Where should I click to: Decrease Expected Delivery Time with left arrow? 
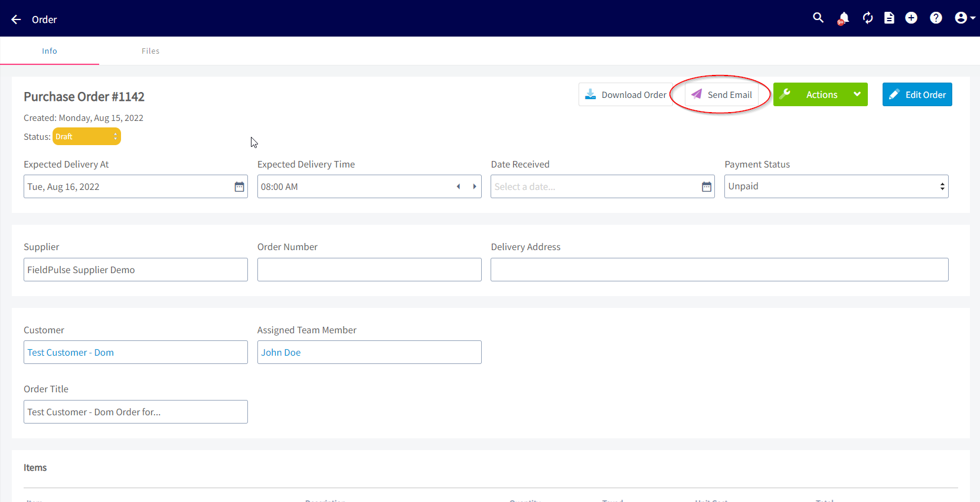(x=458, y=186)
